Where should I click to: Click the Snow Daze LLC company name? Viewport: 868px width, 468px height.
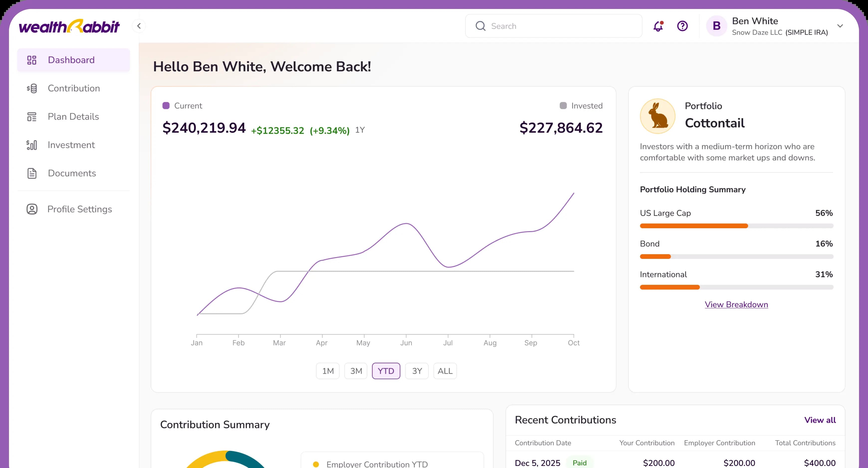[x=757, y=32]
